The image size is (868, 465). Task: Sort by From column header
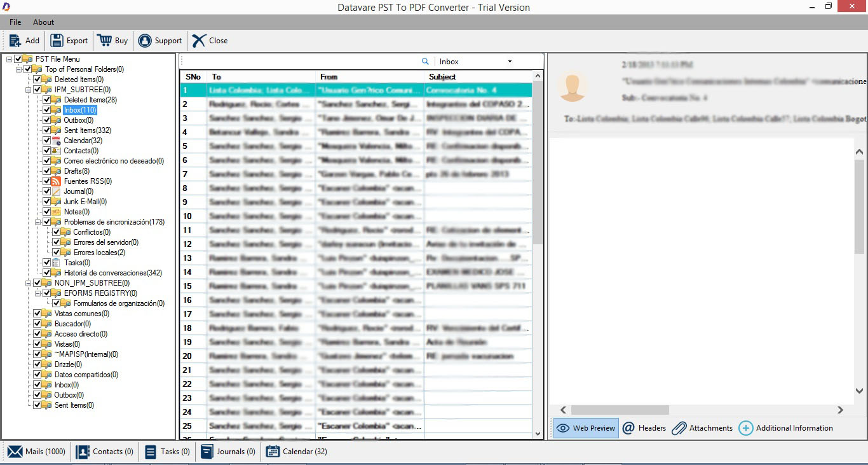pos(369,76)
